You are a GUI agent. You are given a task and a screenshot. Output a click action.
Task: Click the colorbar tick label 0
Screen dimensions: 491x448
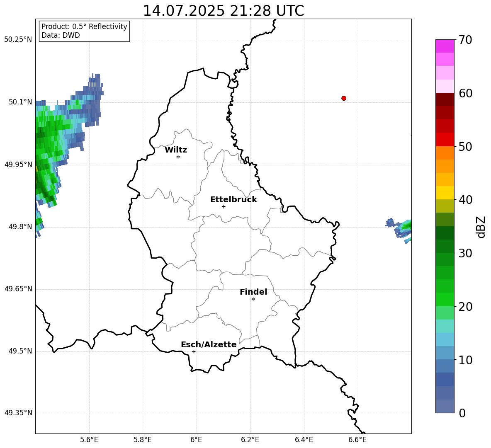pyautogui.click(x=462, y=413)
